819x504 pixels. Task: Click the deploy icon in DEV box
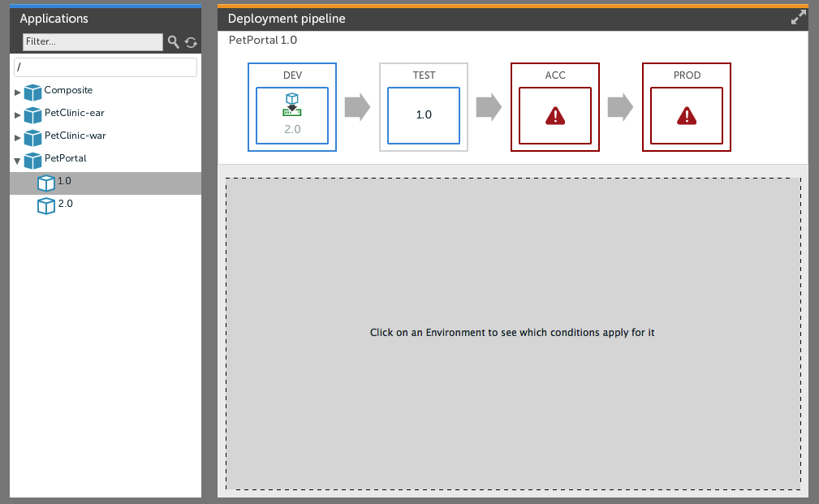tap(292, 104)
